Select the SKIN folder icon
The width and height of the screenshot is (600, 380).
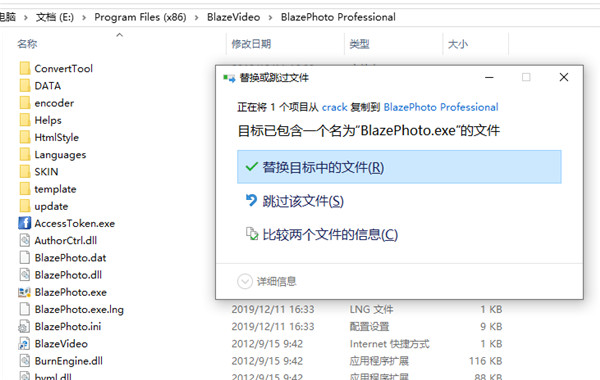tap(24, 172)
